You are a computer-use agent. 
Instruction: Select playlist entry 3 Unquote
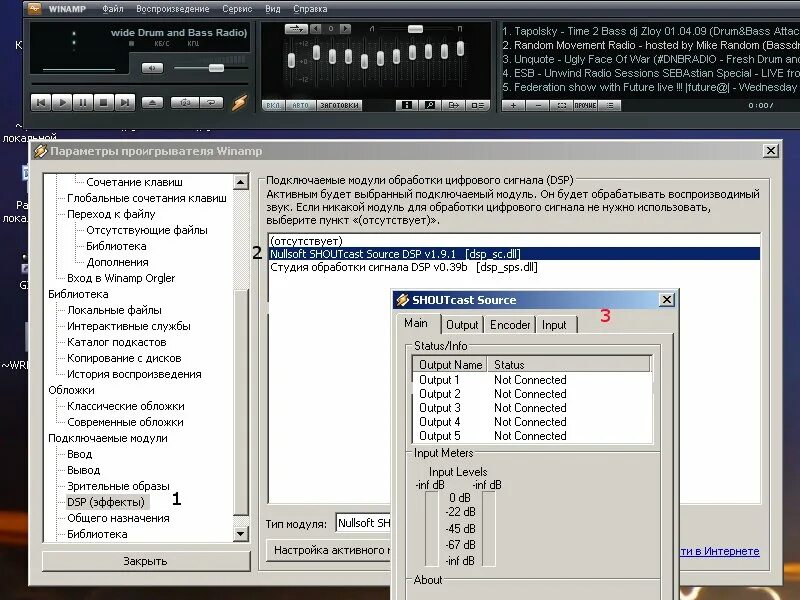coord(651,59)
